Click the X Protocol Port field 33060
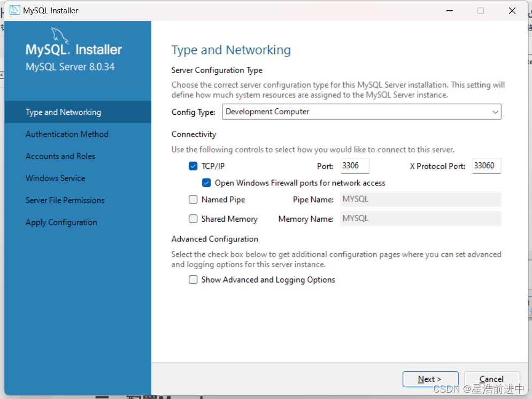532x399 pixels. 487,166
